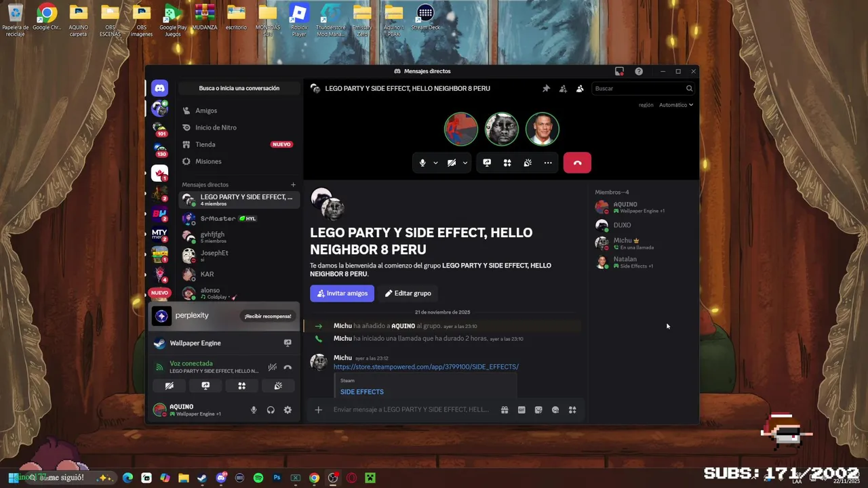Open Inicio de Nitro page

click(239, 127)
